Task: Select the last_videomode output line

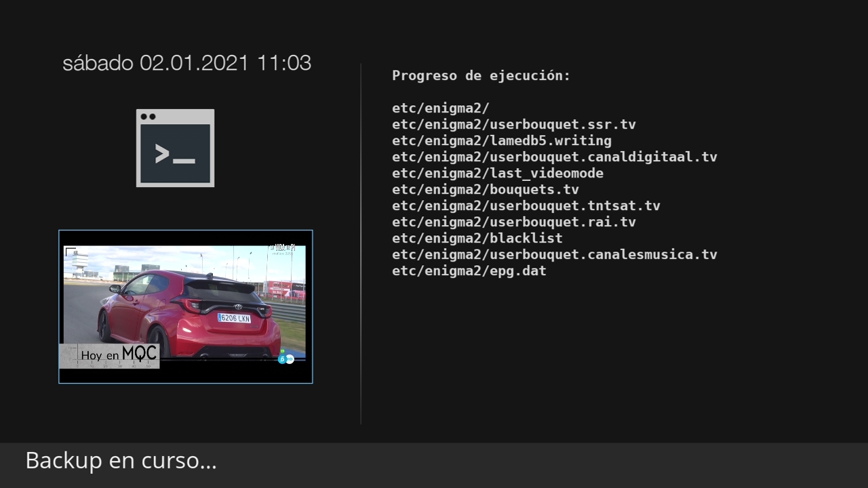Action: click(x=497, y=174)
